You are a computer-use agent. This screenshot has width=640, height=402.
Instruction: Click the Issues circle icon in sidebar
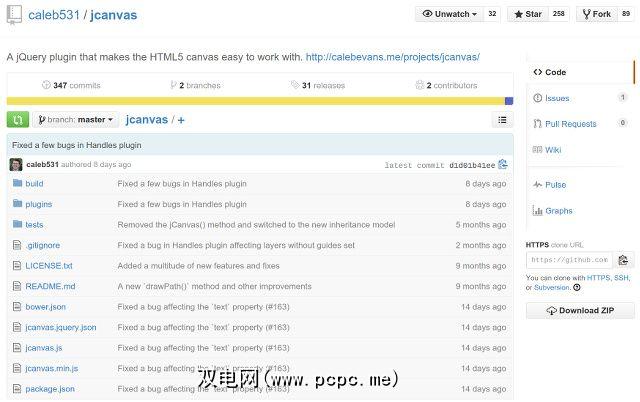coord(538,98)
